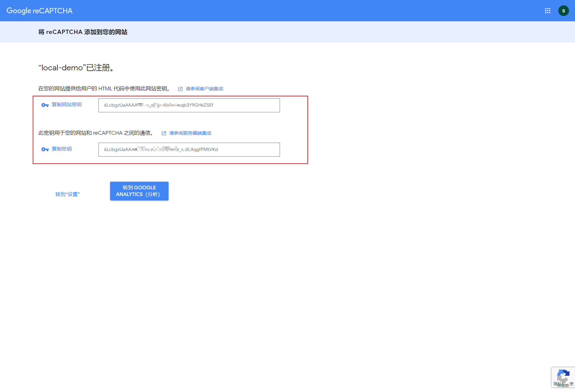This screenshot has height=392, width=575.
Task: Click the title 将 reCAPTCHA 添加到您的网站
Action: (x=83, y=32)
